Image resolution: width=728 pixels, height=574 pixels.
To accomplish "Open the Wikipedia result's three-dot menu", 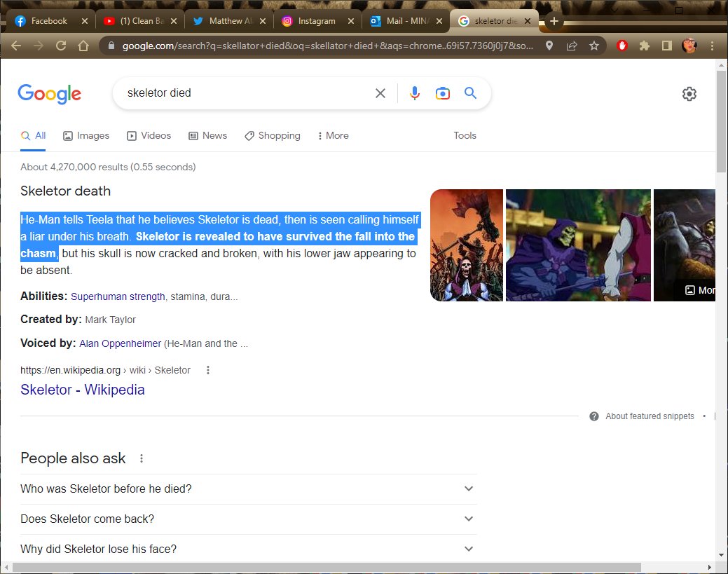I will click(208, 370).
